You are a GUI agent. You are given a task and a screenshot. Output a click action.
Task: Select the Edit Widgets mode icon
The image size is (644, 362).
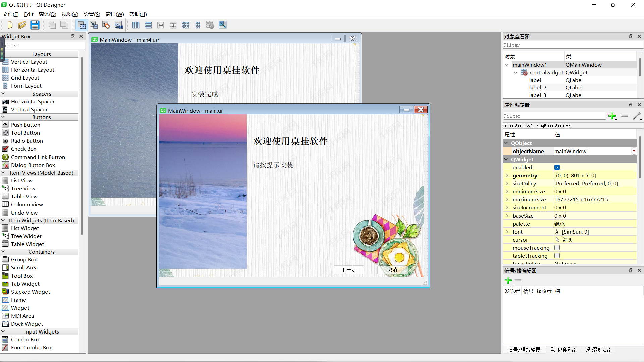(82, 25)
